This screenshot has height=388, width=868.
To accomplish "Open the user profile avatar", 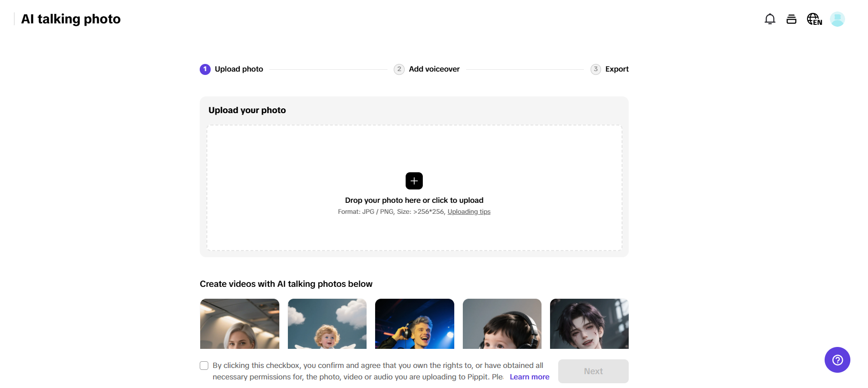I will 837,19.
